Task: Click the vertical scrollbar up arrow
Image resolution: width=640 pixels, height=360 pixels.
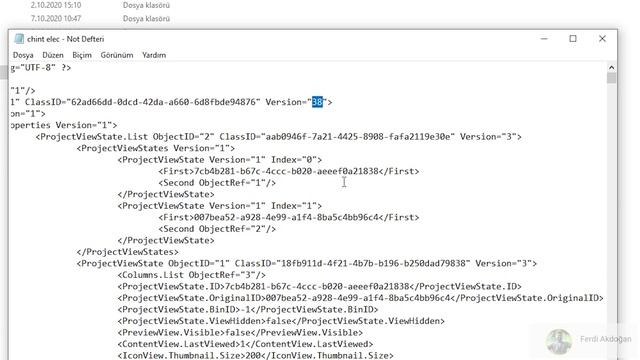Action: [611, 67]
